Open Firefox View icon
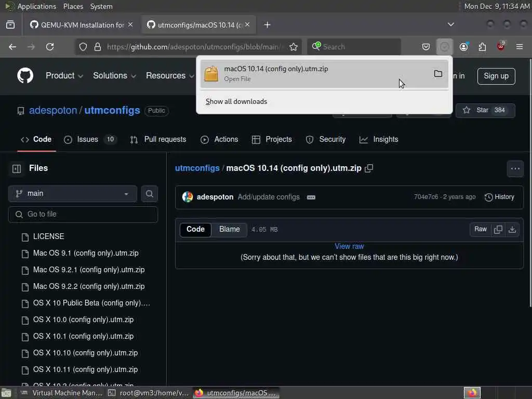The width and height of the screenshot is (532, 399). tap(10, 25)
